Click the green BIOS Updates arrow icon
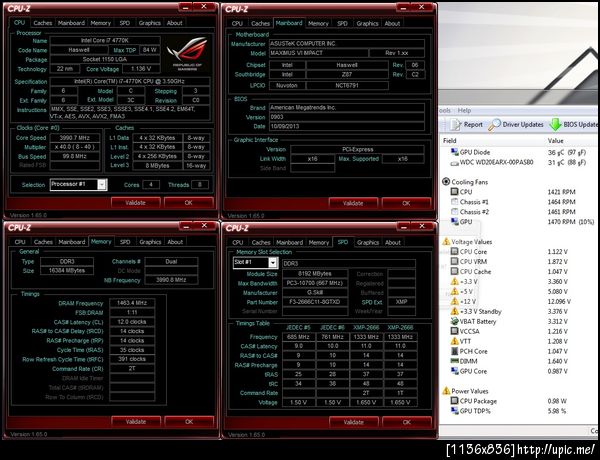Screen dimensions: 600x460 click(x=555, y=124)
